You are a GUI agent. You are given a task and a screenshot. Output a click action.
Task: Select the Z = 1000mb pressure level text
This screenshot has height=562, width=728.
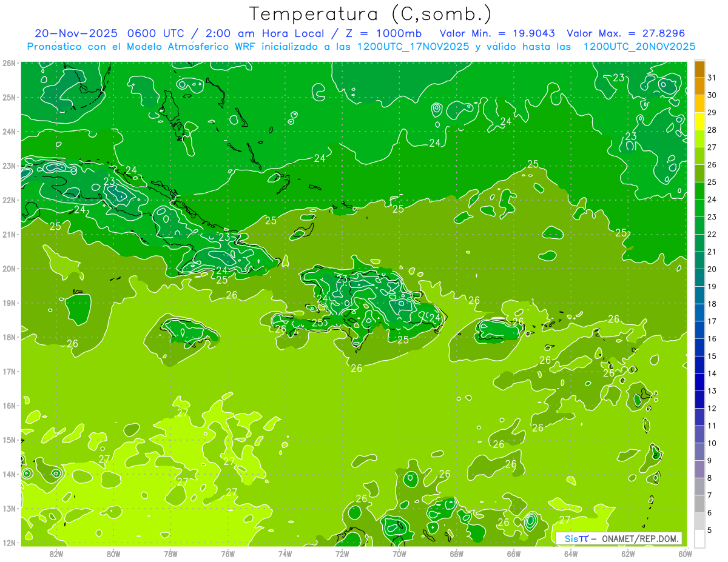(x=383, y=33)
